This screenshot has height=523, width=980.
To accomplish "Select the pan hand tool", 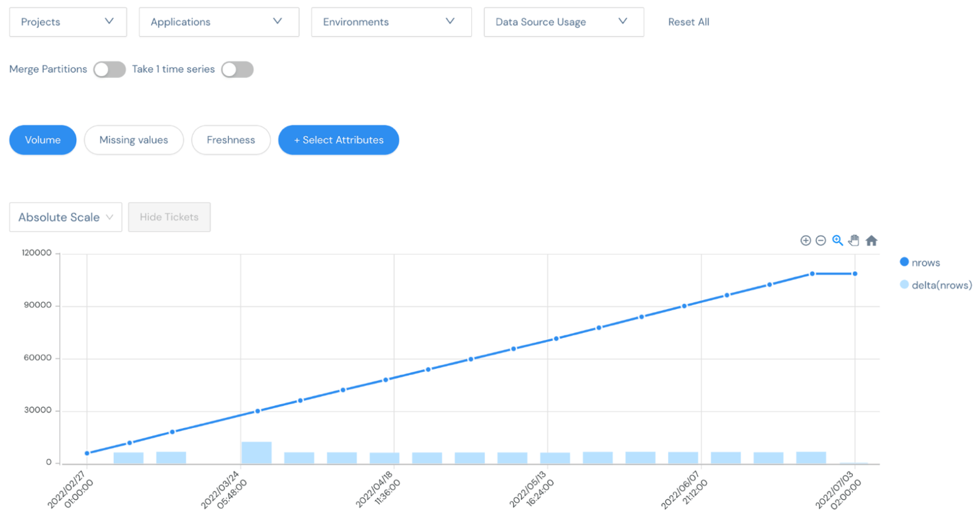I will 854,240.
